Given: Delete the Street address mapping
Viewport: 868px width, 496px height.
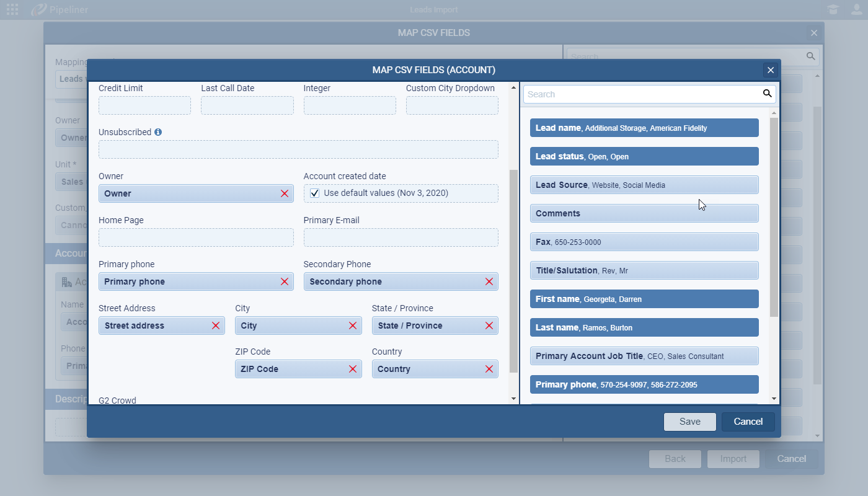Looking at the screenshot, I should [216, 325].
